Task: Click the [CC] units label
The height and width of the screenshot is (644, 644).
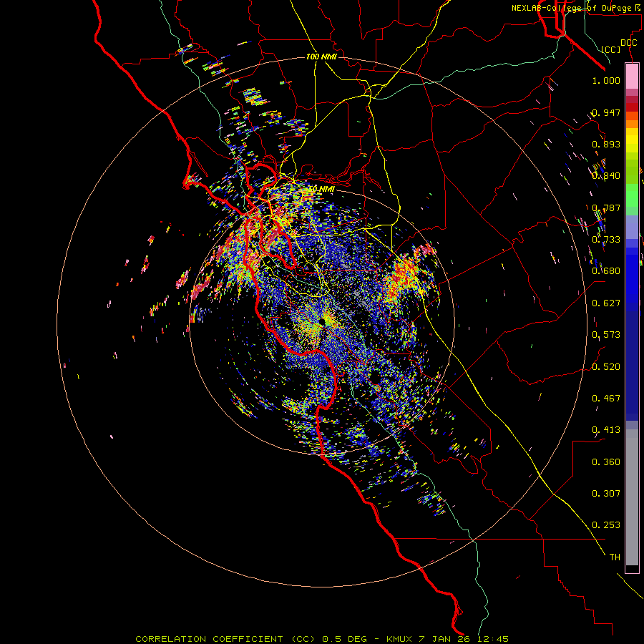Action: click(x=611, y=49)
